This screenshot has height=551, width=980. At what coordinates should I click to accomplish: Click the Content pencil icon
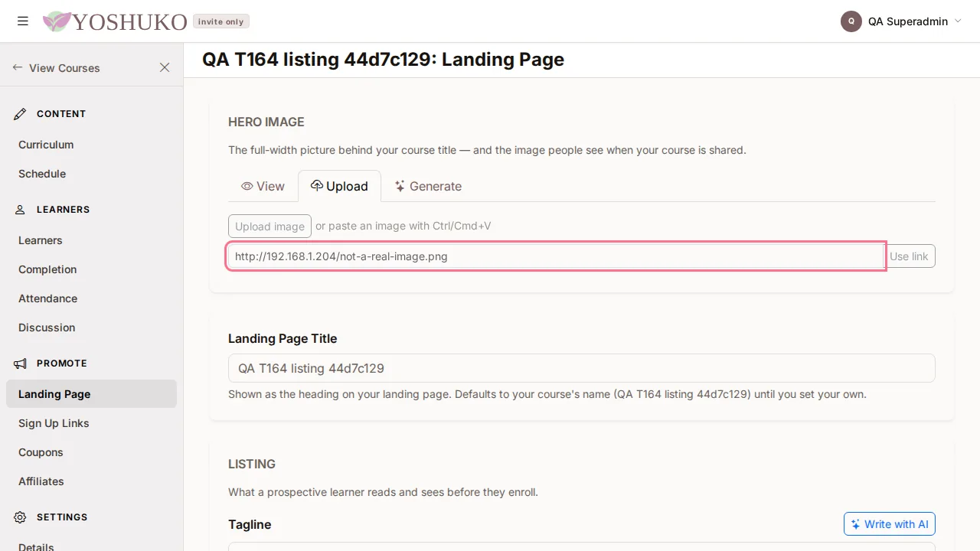click(x=21, y=114)
